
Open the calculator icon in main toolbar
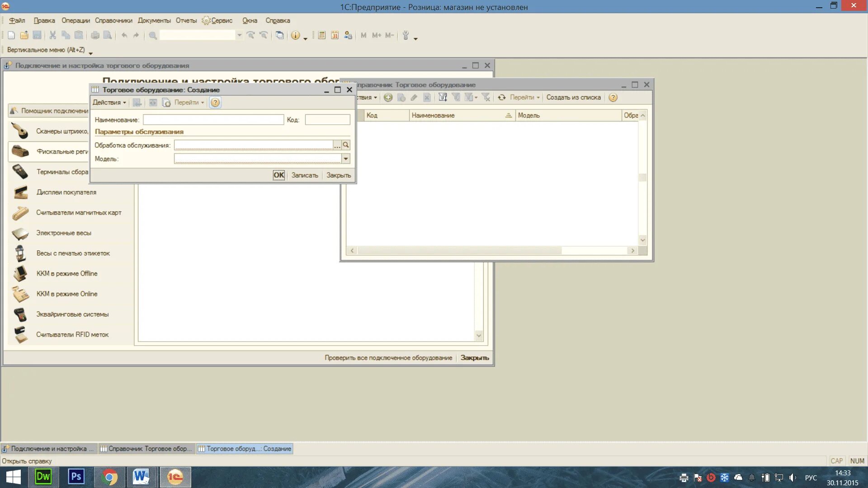point(322,35)
